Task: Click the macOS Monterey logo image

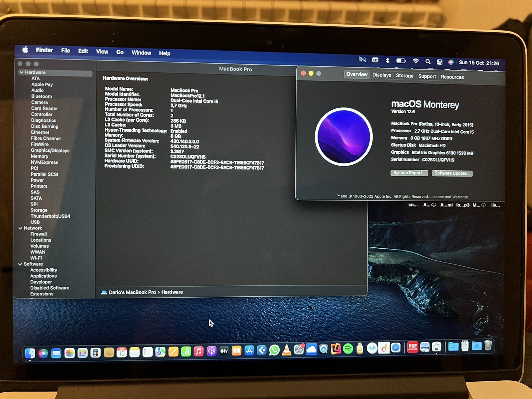Action: tap(344, 136)
